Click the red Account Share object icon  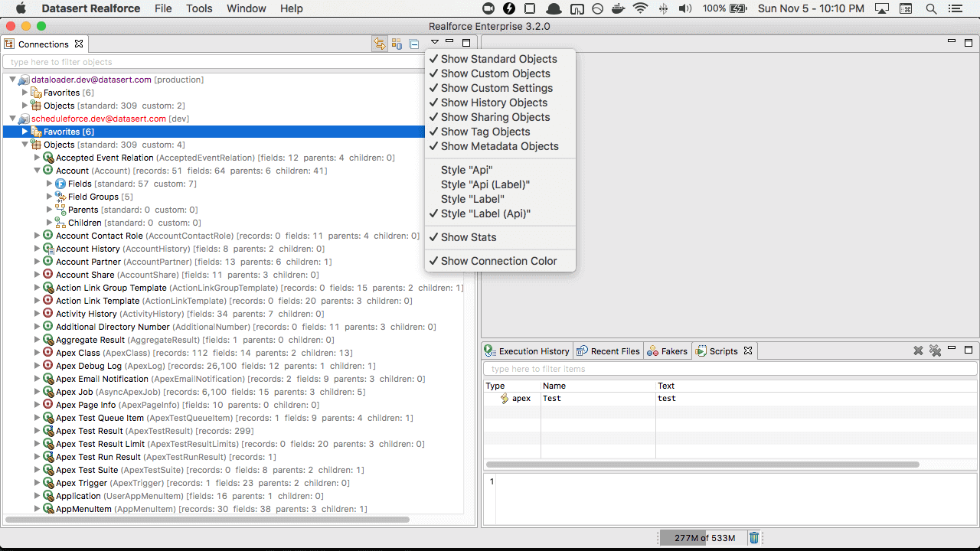tap(48, 275)
